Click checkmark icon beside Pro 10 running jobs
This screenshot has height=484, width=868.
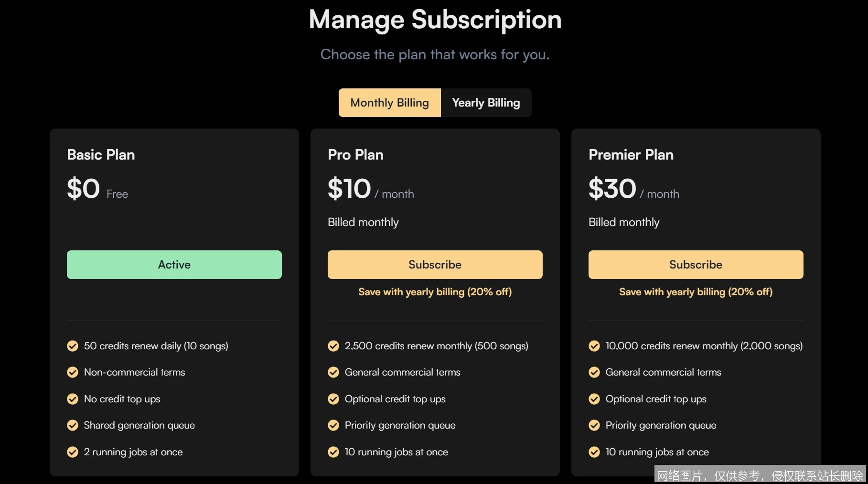pyautogui.click(x=333, y=452)
